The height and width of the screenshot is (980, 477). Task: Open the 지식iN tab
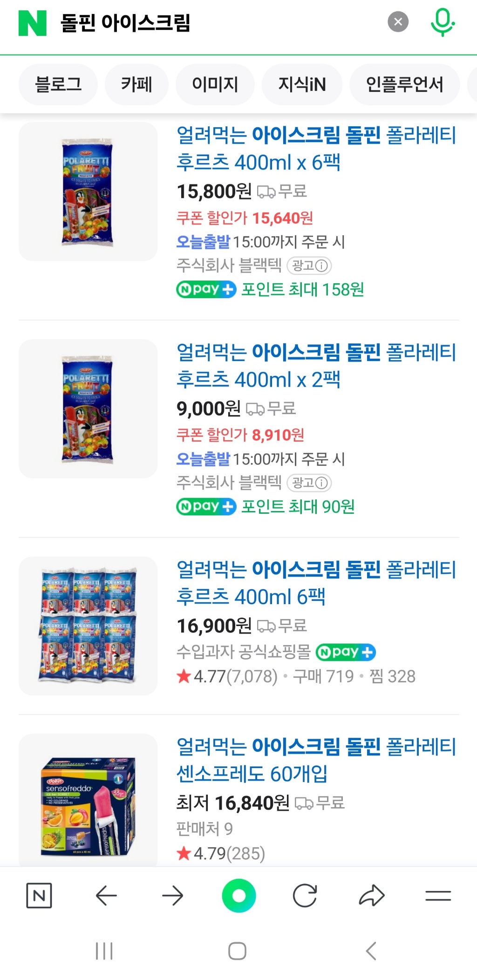[x=302, y=84]
